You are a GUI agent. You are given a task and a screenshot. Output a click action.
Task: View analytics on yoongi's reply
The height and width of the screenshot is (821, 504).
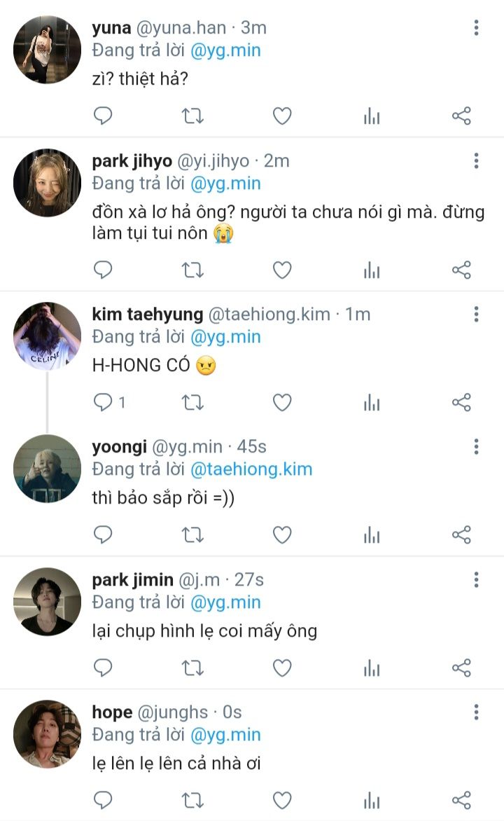coord(372,535)
